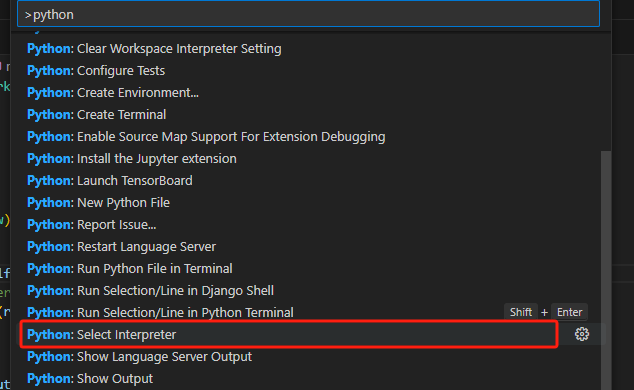This screenshot has width=634, height=390.
Task: Focus the command palette search input
Action: pos(308,15)
